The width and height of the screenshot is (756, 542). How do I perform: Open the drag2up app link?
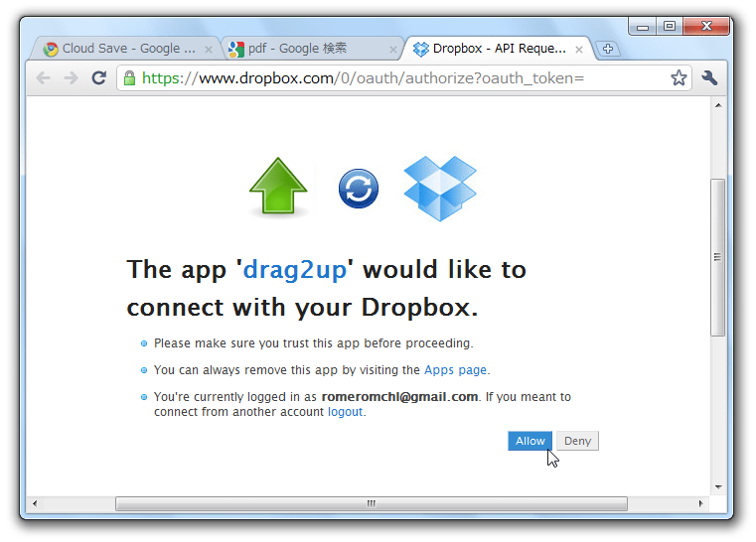pyautogui.click(x=295, y=269)
